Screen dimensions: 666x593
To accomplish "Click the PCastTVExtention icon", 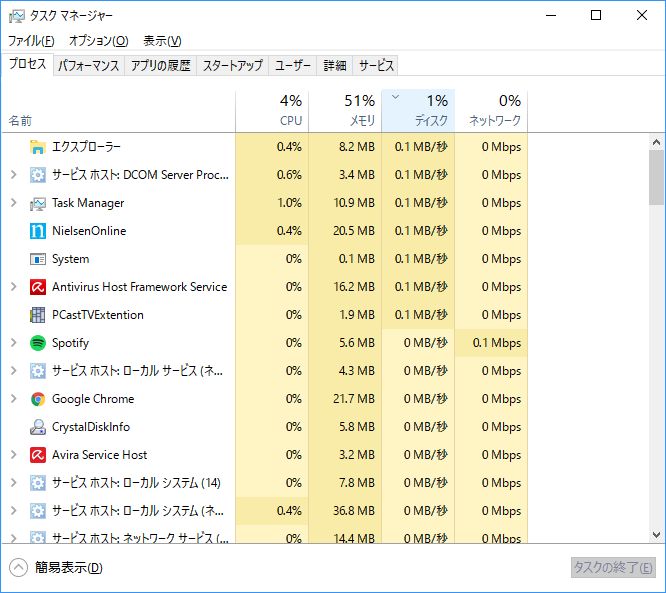I will click(38, 315).
